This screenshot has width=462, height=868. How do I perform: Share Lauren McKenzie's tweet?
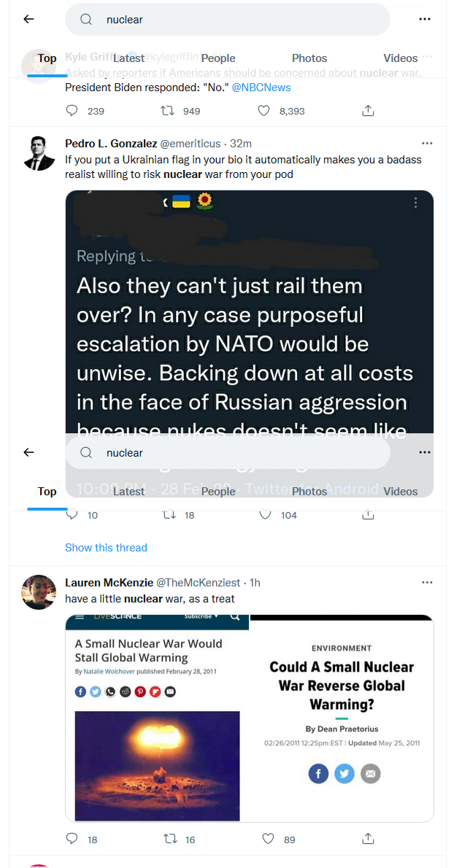[x=368, y=839]
